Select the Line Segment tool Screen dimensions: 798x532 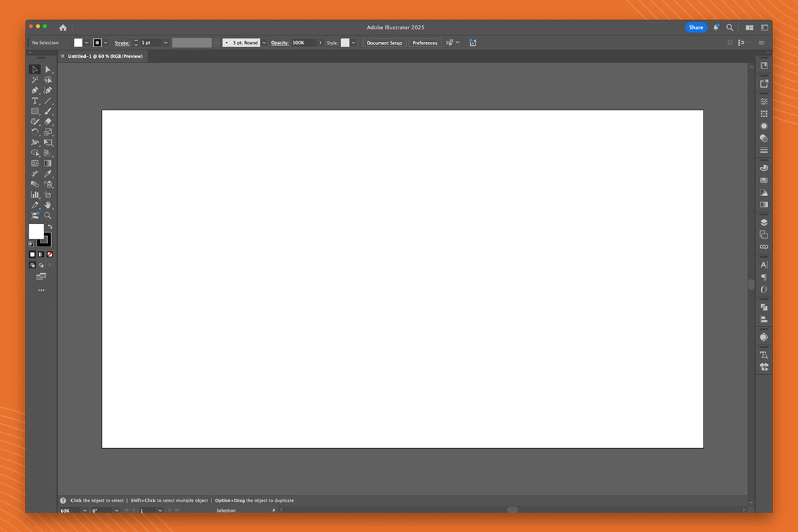[x=48, y=100]
